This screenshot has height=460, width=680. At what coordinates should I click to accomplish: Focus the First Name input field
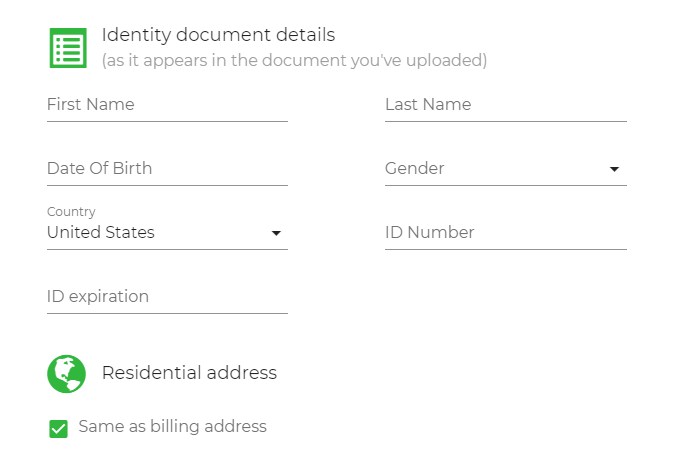pyautogui.click(x=167, y=104)
